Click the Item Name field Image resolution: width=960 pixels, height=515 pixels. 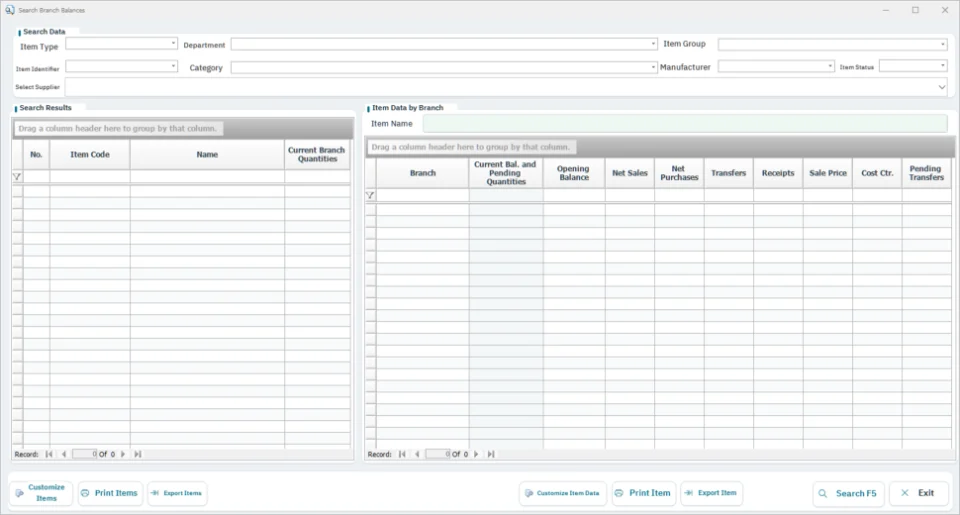tap(685, 124)
